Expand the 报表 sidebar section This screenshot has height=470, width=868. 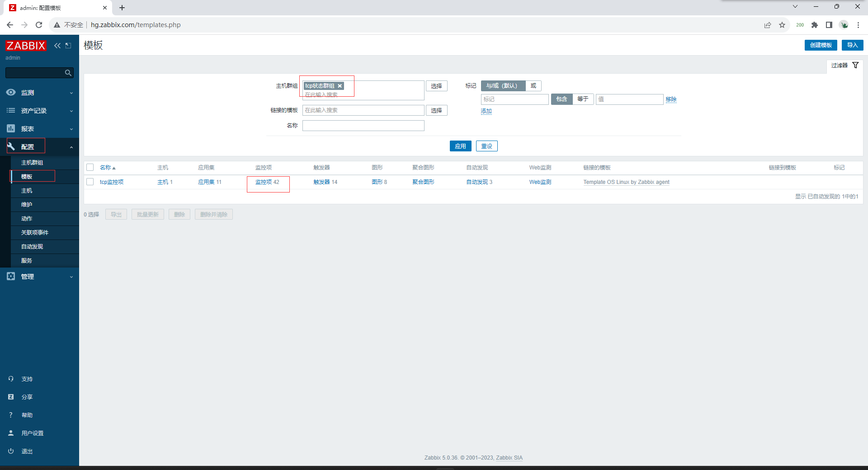click(39, 129)
